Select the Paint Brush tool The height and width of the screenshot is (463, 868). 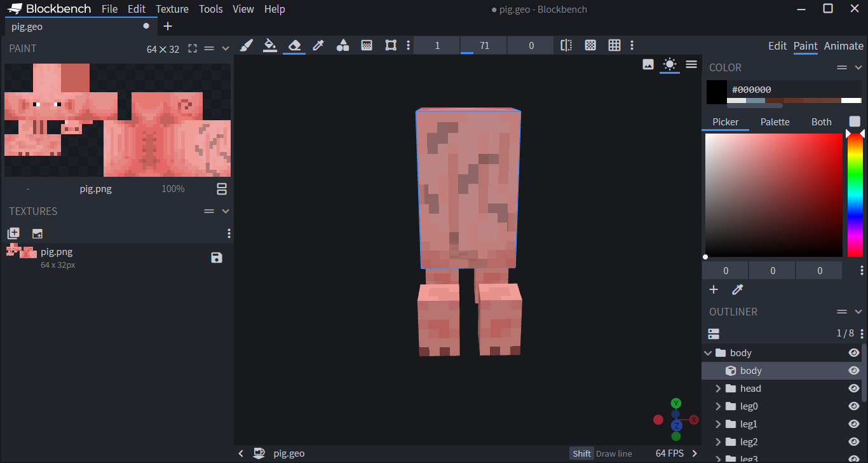[247, 45]
